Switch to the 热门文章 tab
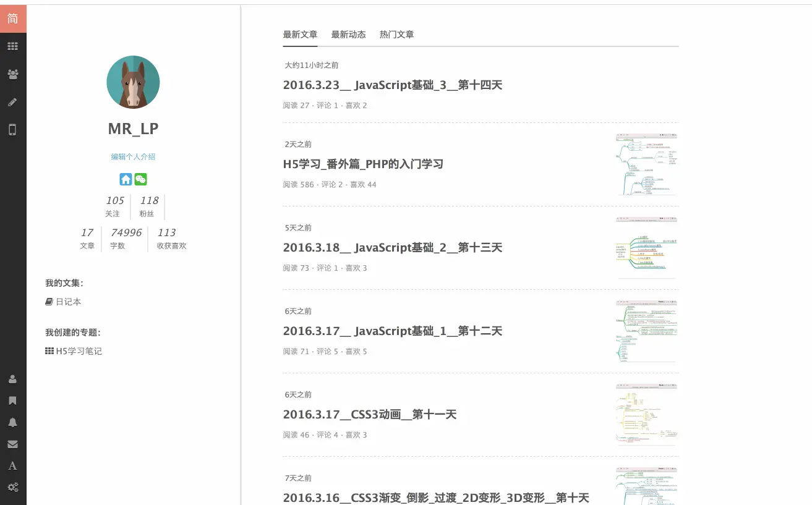This screenshot has width=812, height=505. (396, 35)
